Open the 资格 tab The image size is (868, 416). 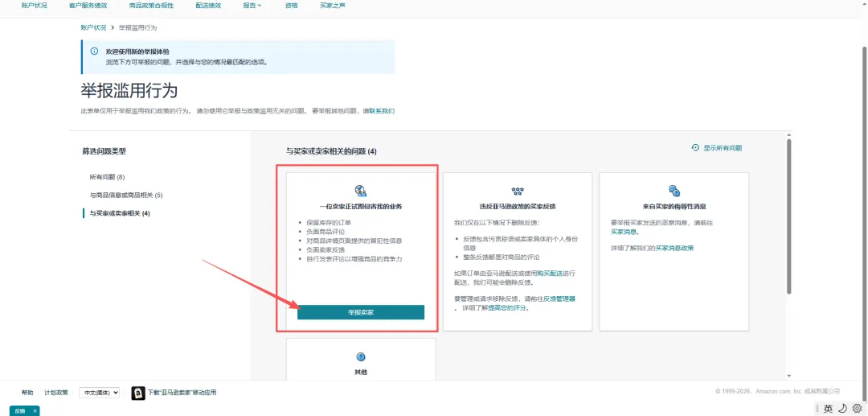[291, 5]
